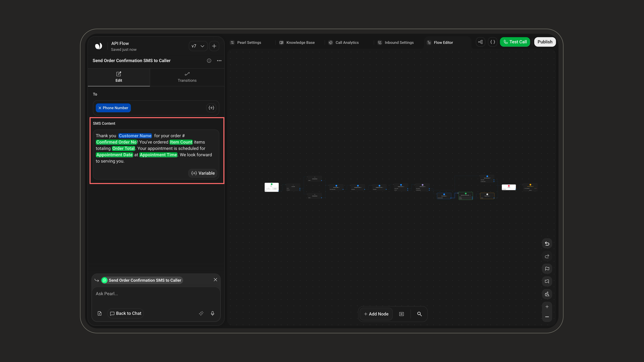Select the orange-outlined node on canvas
644x362 pixels.
487,196
